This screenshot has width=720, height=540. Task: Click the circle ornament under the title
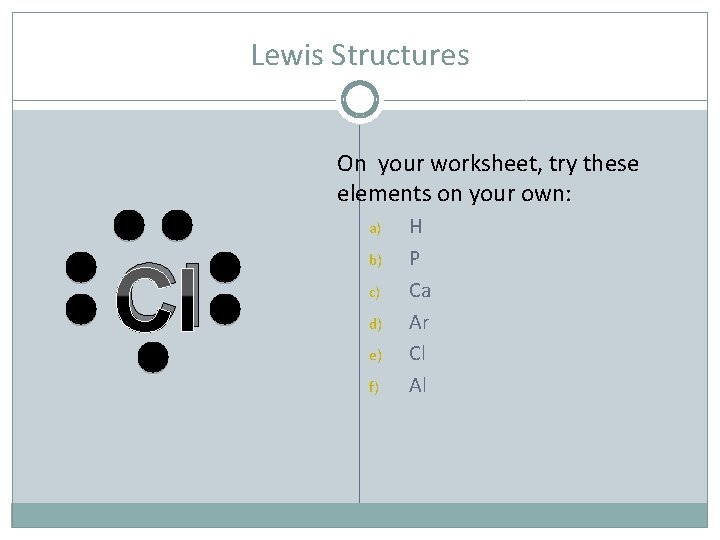tap(360, 100)
